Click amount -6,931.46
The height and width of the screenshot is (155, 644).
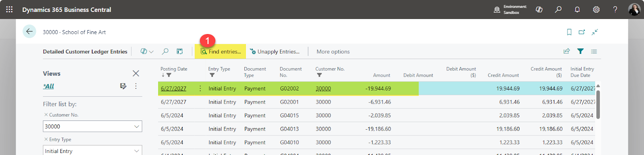(380, 102)
